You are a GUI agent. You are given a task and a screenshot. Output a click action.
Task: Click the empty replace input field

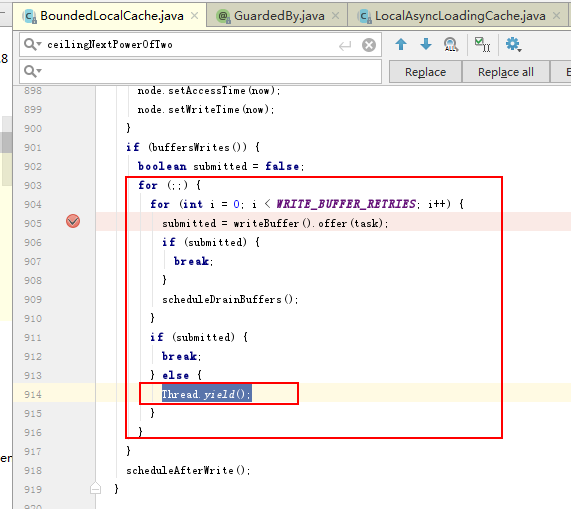click(x=200, y=71)
